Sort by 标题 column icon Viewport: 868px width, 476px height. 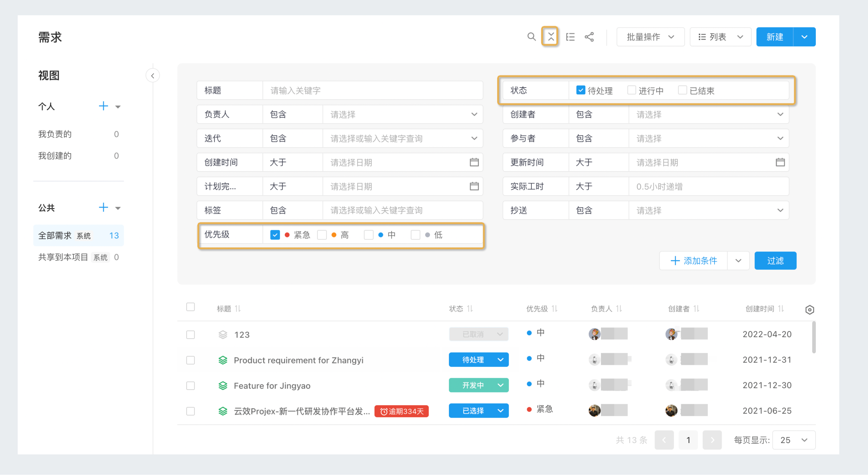pos(238,308)
